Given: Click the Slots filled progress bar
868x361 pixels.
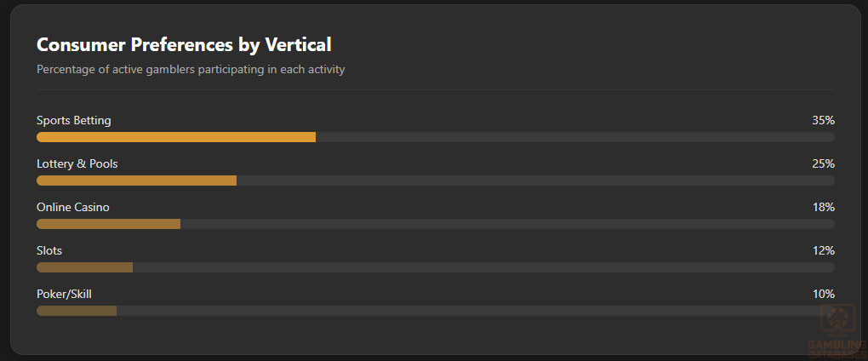Looking at the screenshot, I should point(84,267).
